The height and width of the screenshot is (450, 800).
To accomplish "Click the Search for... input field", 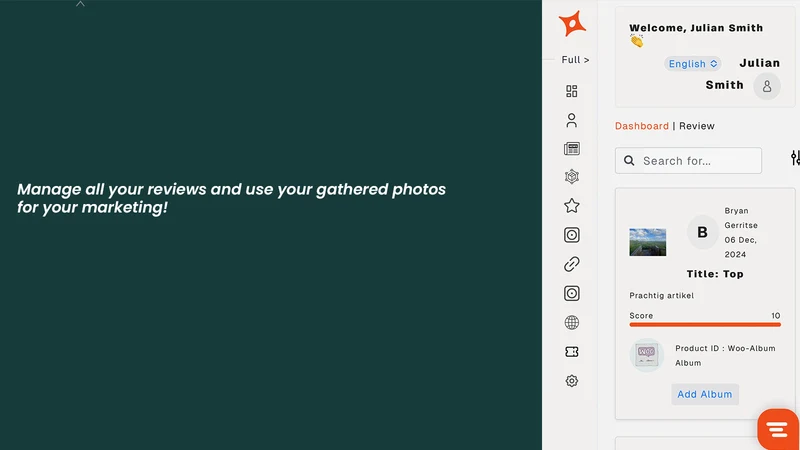I will (688, 161).
